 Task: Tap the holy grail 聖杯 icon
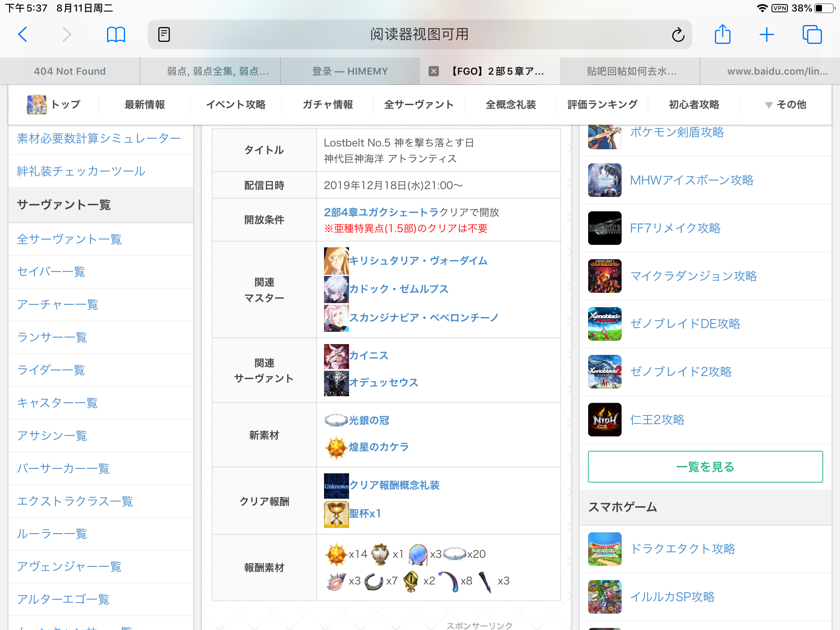pyautogui.click(x=336, y=514)
